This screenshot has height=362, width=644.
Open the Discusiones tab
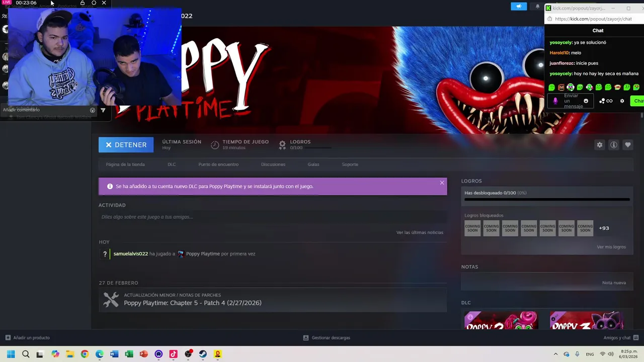[273, 164]
